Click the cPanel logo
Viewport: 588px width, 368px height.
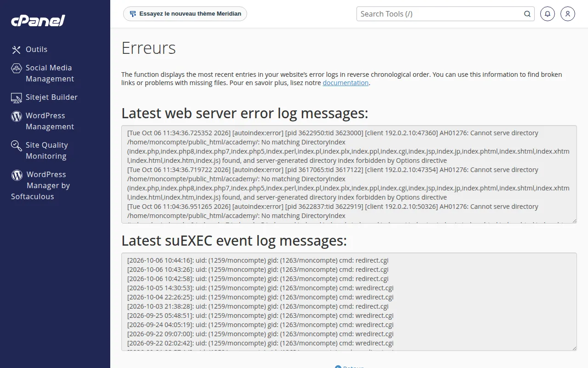click(x=38, y=21)
